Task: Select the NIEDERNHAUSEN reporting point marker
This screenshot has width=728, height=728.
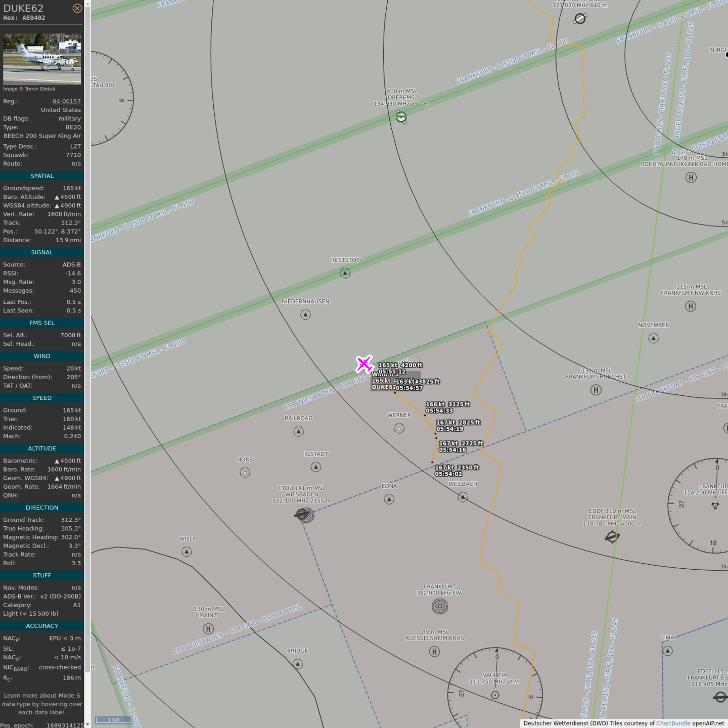Action: (x=305, y=314)
